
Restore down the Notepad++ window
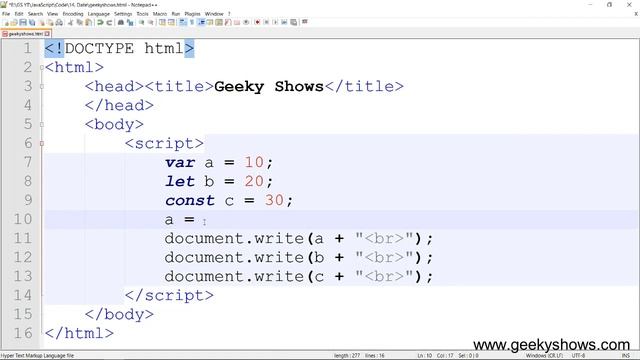coord(609,5)
